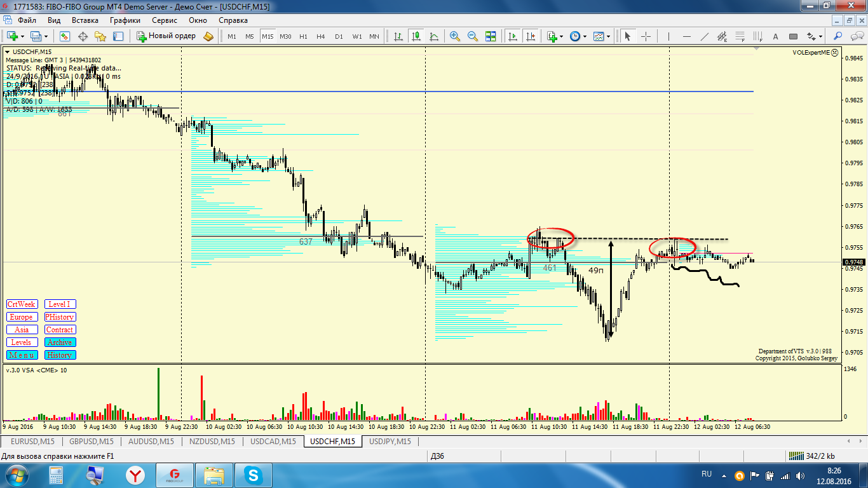Select the Trendline drawing tool
This screenshot has width=868, height=488.
point(704,36)
